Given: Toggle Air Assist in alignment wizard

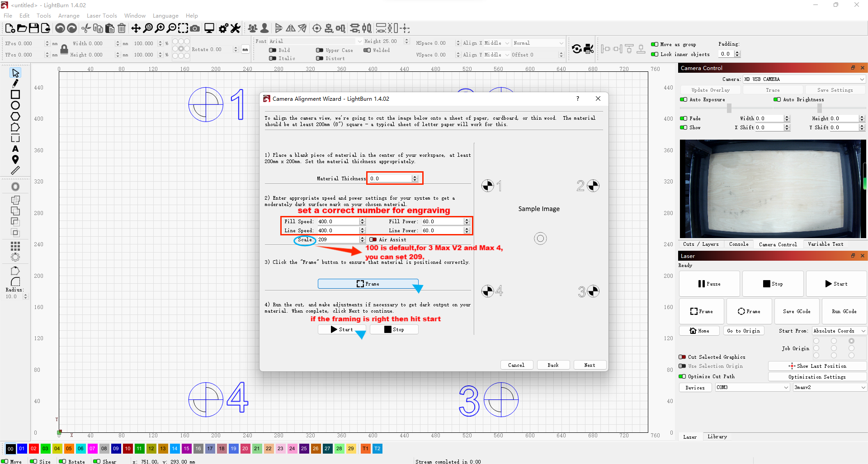Looking at the screenshot, I should point(373,239).
